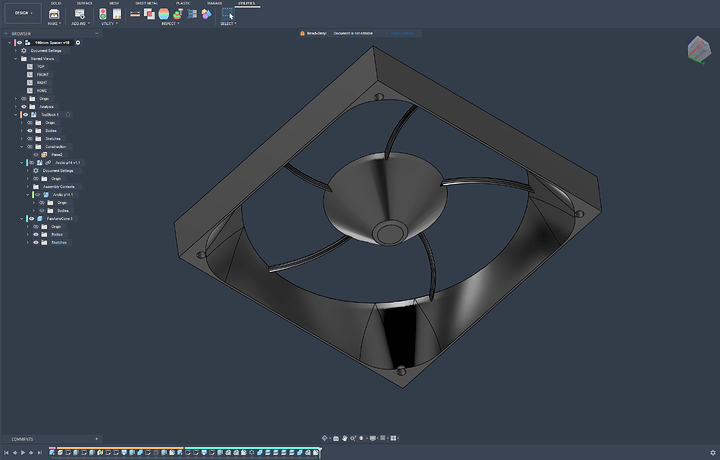Choose the Zoom magnifier tool
Screen dimensions: 720x460
pyautogui.click(x=353, y=438)
